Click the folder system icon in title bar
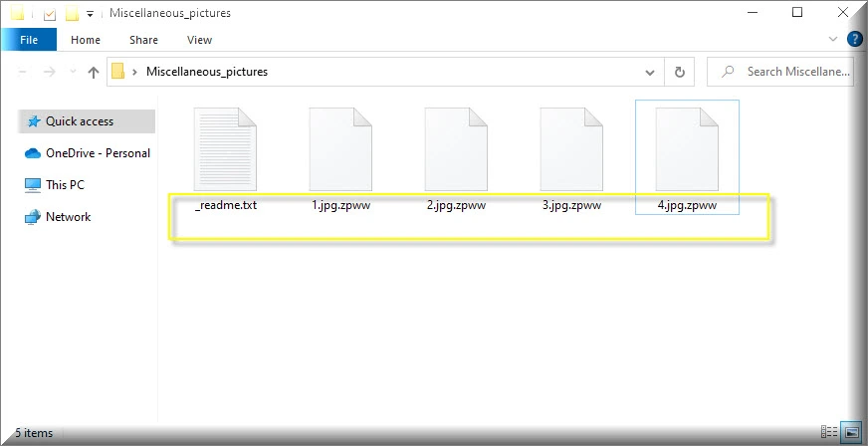This screenshot has height=446, width=868. coord(18,13)
